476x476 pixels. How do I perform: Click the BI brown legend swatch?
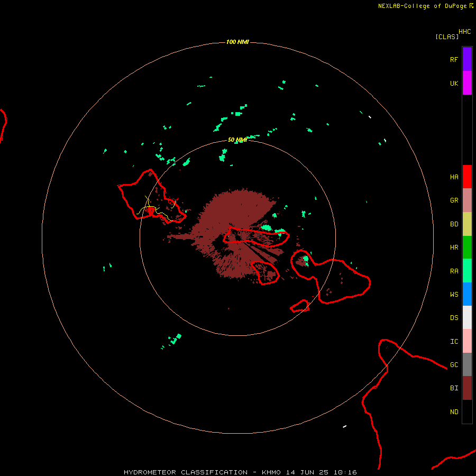tap(467, 388)
